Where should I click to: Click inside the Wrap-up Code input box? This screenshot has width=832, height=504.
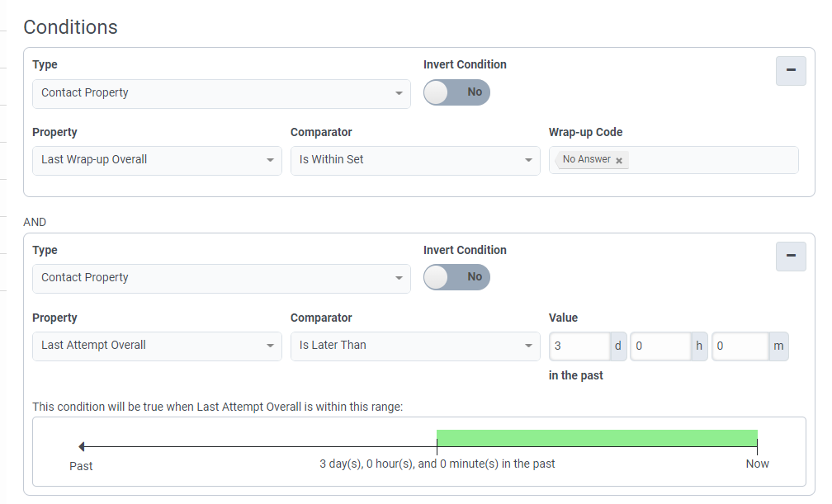coord(711,160)
